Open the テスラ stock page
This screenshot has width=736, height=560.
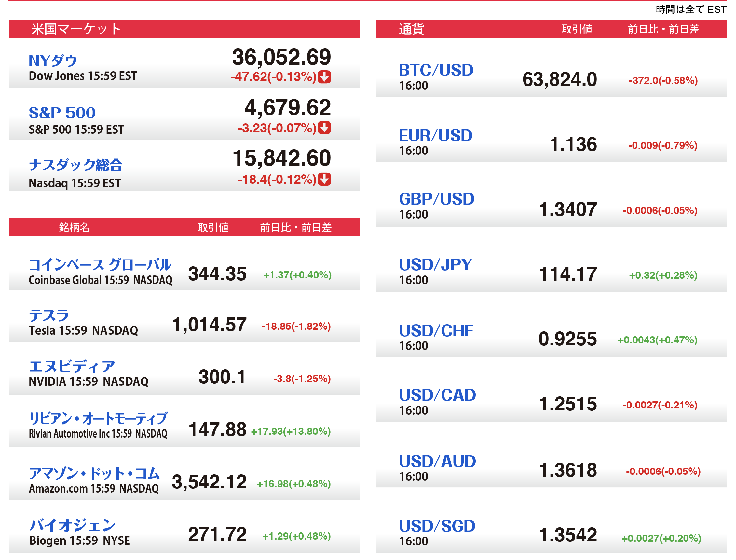49,315
